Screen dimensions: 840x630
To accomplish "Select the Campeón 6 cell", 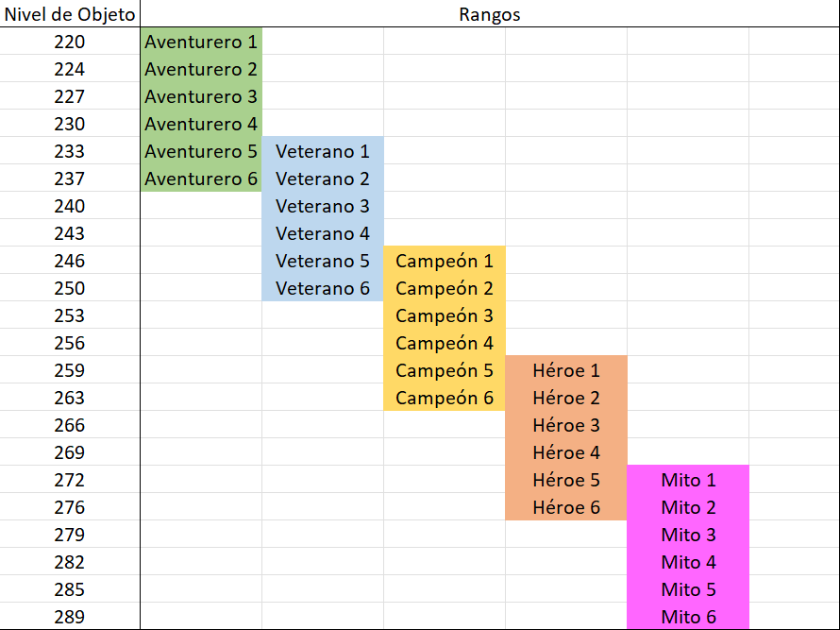I will tap(445, 398).
